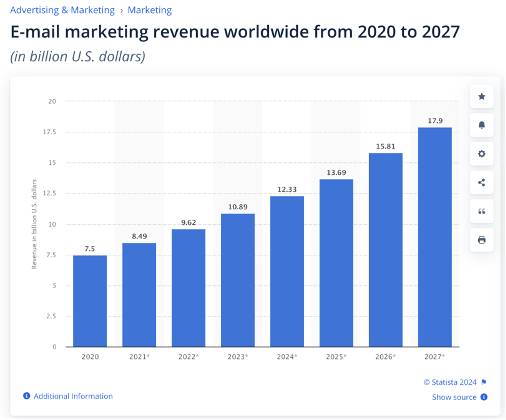Select the 2022 bar labeled 9.62

click(x=188, y=288)
